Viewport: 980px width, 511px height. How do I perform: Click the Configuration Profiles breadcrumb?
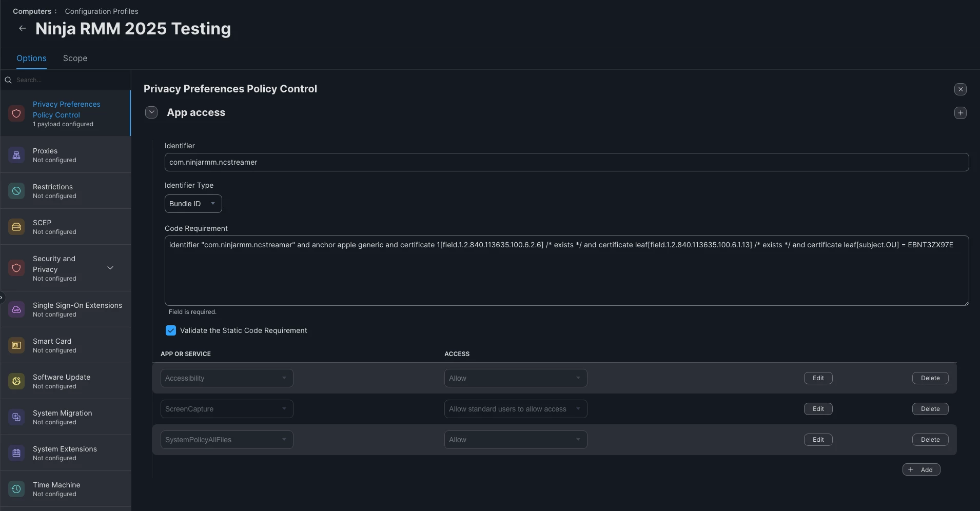pyautogui.click(x=102, y=11)
